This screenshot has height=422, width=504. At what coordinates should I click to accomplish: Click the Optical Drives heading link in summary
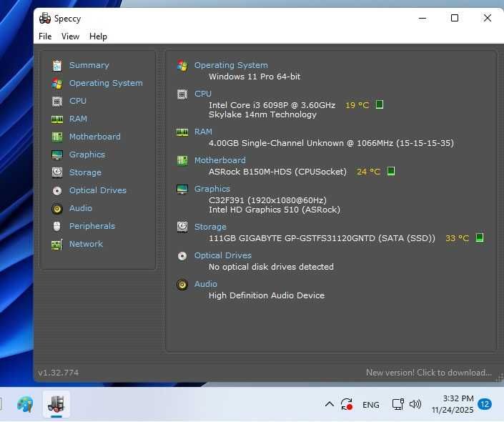pos(223,256)
